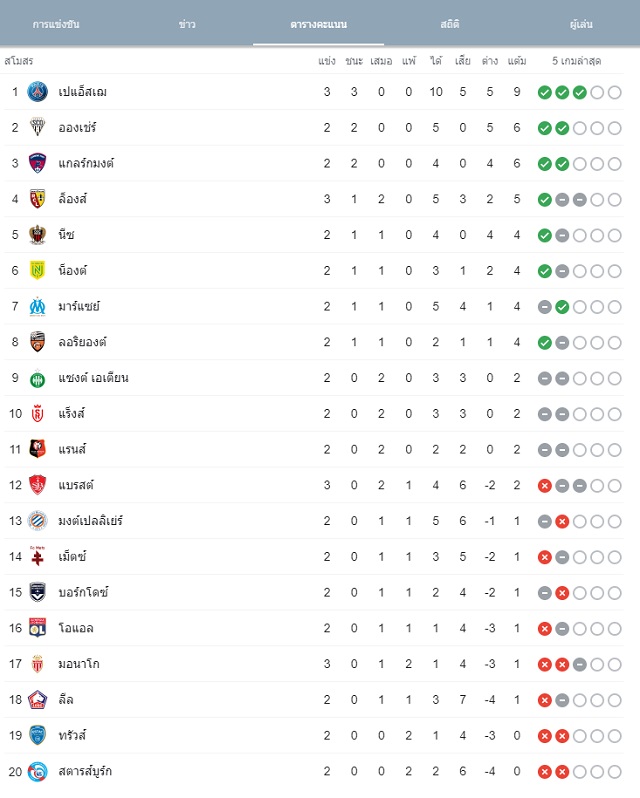Switch to the การแข่งขัน tab

56,24
